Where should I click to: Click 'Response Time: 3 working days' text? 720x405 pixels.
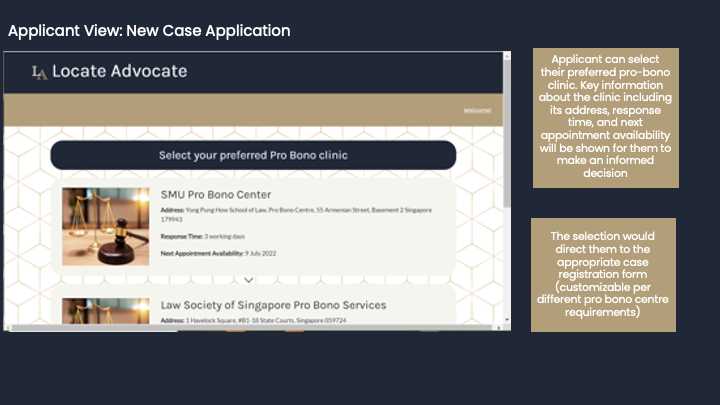click(202, 236)
